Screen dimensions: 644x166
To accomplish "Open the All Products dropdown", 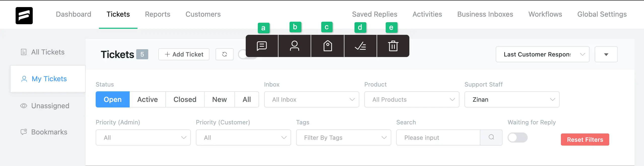I will pos(412,99).
